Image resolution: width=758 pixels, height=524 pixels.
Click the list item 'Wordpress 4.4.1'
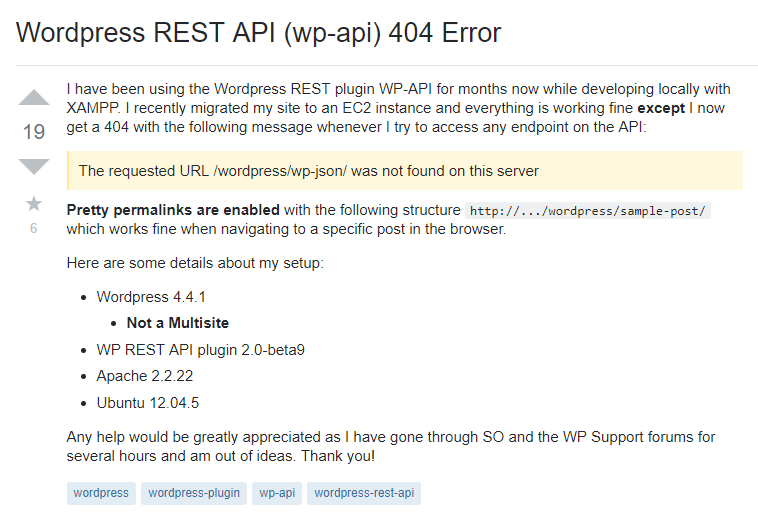pos(151,297)
